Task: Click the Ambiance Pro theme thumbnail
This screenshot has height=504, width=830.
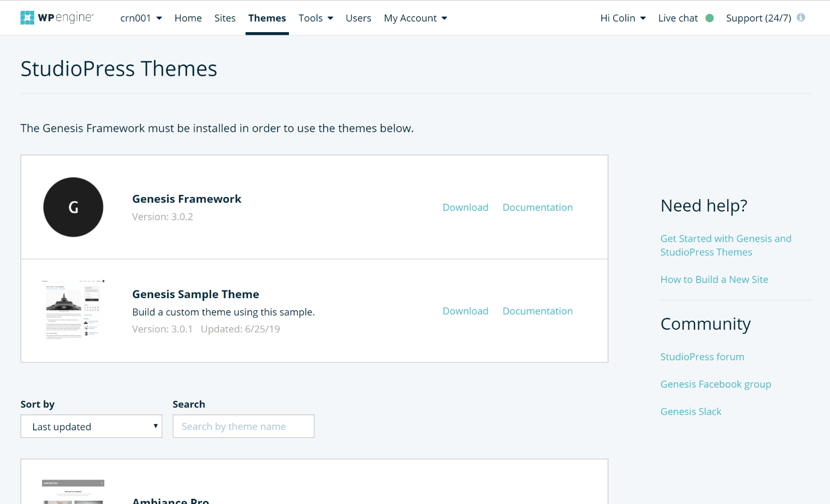Action: pyautogui.click(x=73, y=490)
